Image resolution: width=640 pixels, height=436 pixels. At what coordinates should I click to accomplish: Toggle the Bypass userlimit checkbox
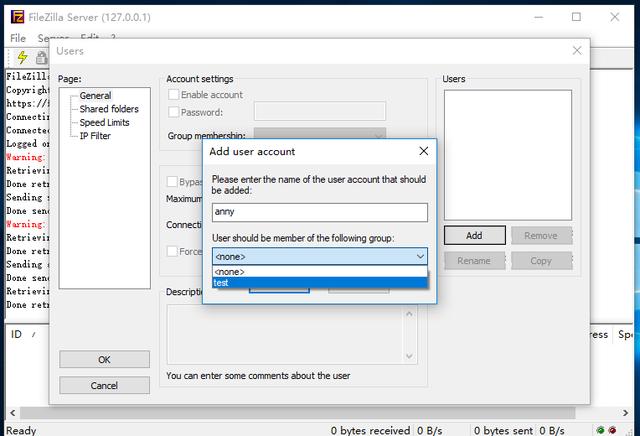172,182
